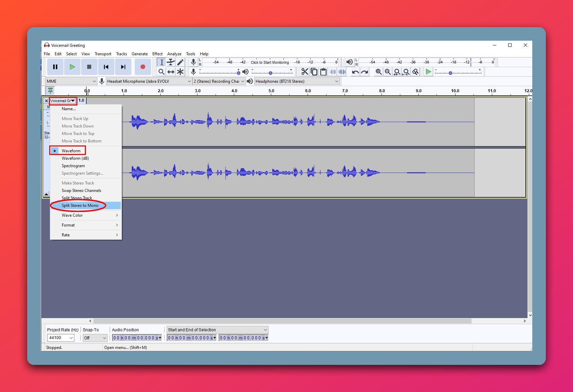
Task: Skip to start of the project
Action: pos(106,67)
